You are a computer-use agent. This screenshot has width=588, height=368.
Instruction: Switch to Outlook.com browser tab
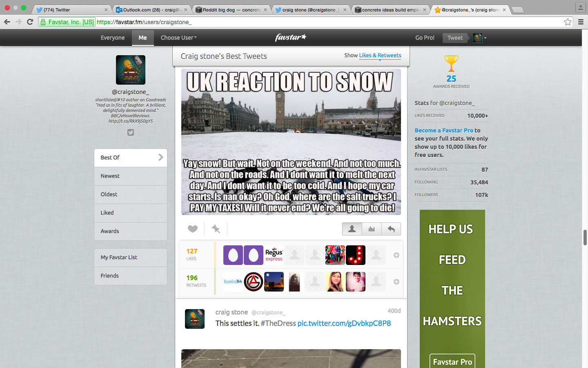[151, 9]
